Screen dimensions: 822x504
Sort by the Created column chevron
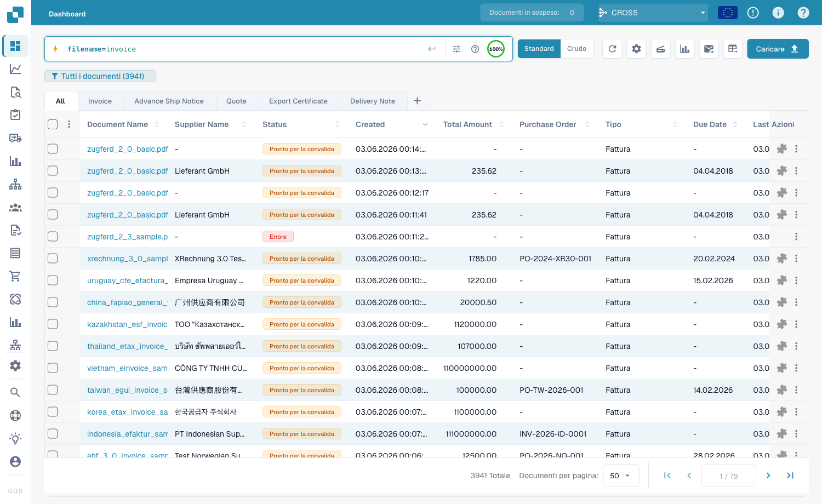click(425, 125)
